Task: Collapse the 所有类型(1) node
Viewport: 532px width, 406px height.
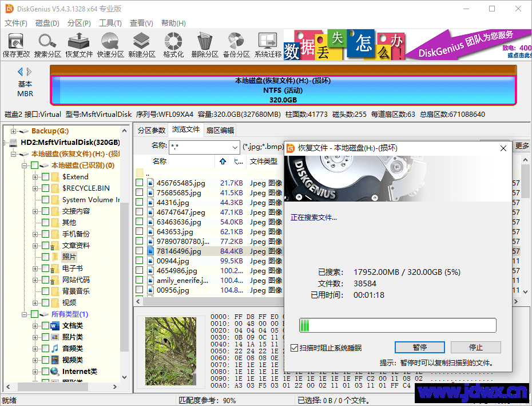Action: pos(24,314)
